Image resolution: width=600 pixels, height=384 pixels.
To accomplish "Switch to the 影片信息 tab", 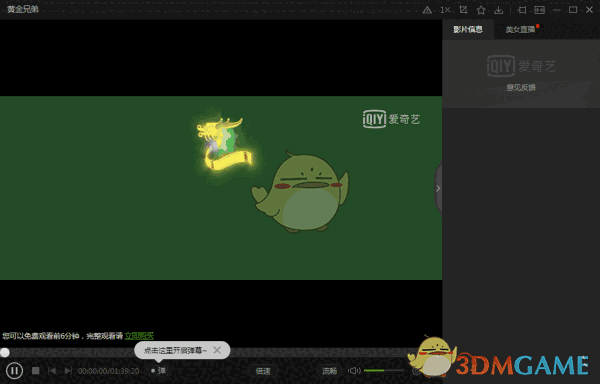I will [468, 29].
